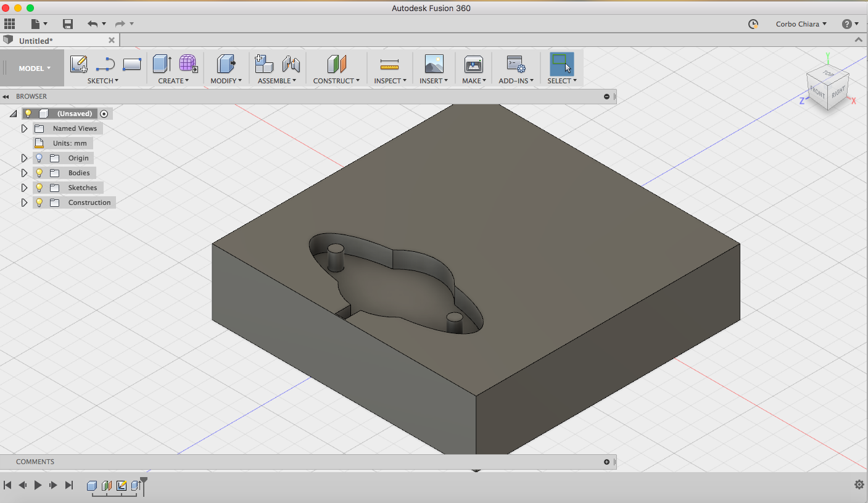Expand the Comments panel plus button
Viewport: 868px width, 503px height.
tap(606, 462)
